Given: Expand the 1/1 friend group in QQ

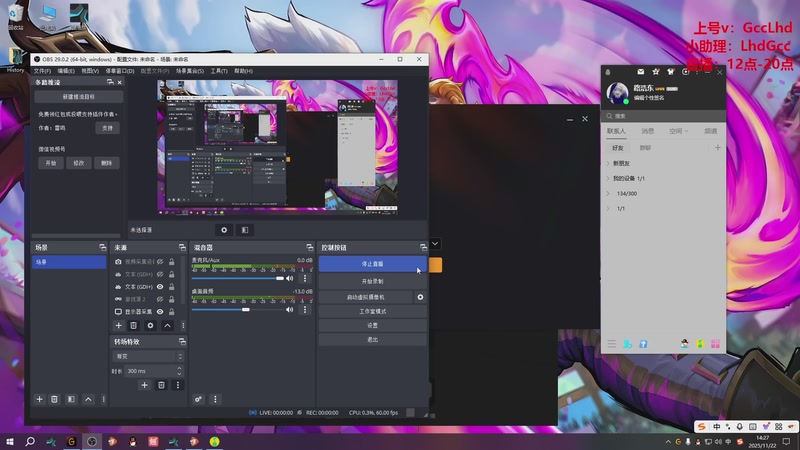Looking at the screenshot, I should pos(608,209).
